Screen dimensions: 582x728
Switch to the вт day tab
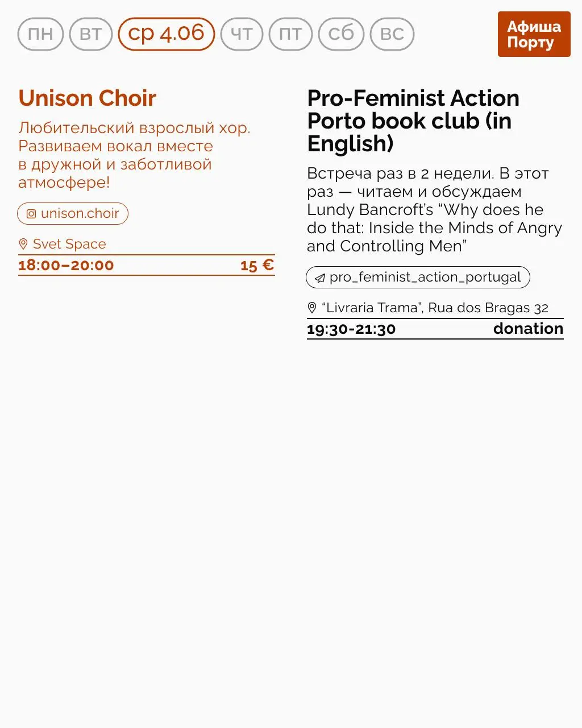pos(91,34)
